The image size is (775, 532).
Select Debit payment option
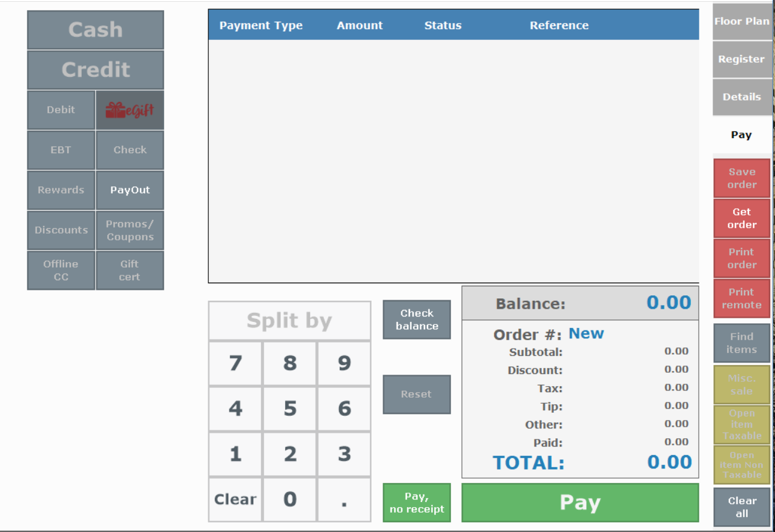click(x=61, y=110)
